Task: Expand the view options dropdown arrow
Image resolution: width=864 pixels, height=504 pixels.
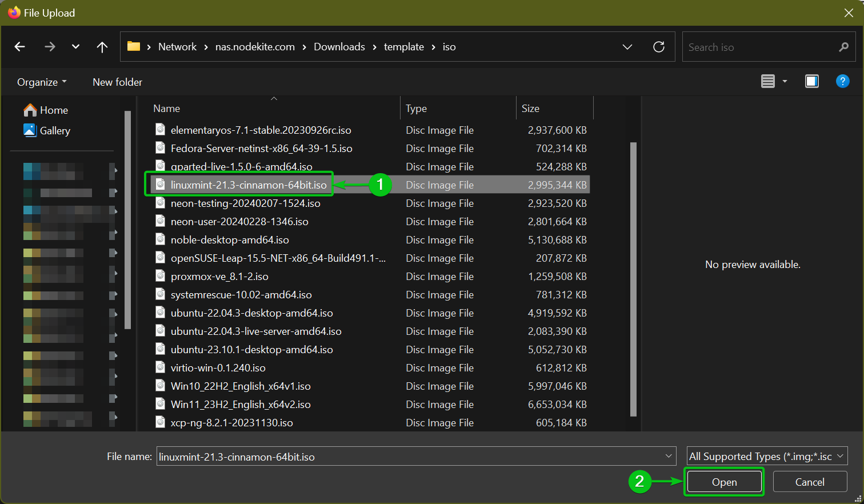Action: click(x=785, y=81)
